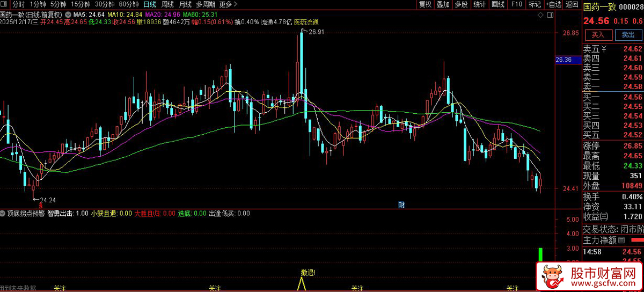This screenshot has width=644, height=292.
Task: Select the 周线 weekly chart tab
Action: click(167, 4)
